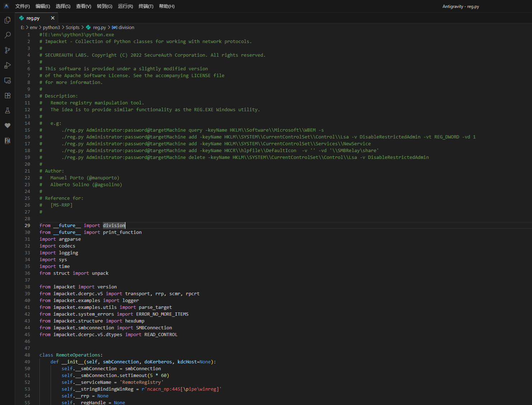Click line number 48 in the gutter
532x405 pixels.
(x=27, y=355)
